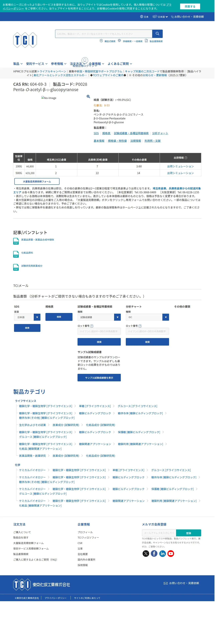Screen dimensions: 217x644
Task: Click 試験成績書・各種証明書検索 検索 button
Action: pyautogui.click(x=99, y=342)
